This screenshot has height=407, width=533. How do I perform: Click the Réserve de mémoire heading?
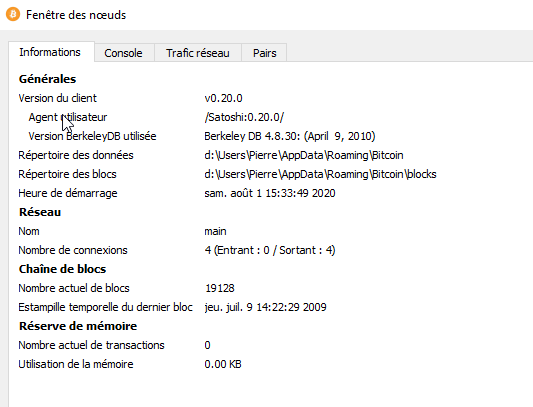[x=78, y=326]
